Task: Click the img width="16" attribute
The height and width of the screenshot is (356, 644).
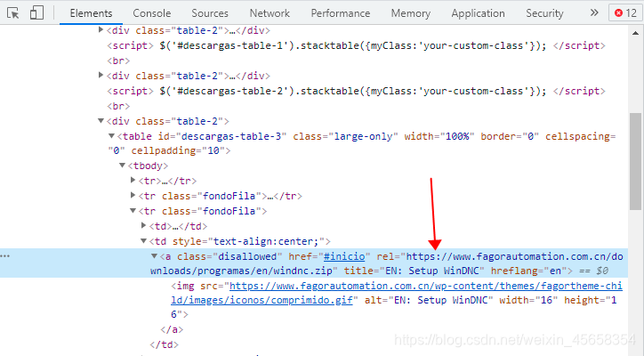Action: point(528,300)
